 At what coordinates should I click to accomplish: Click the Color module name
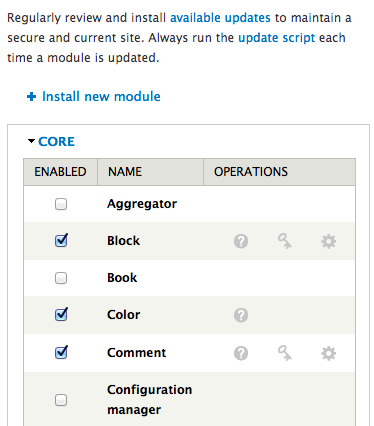tap(124, 315)
